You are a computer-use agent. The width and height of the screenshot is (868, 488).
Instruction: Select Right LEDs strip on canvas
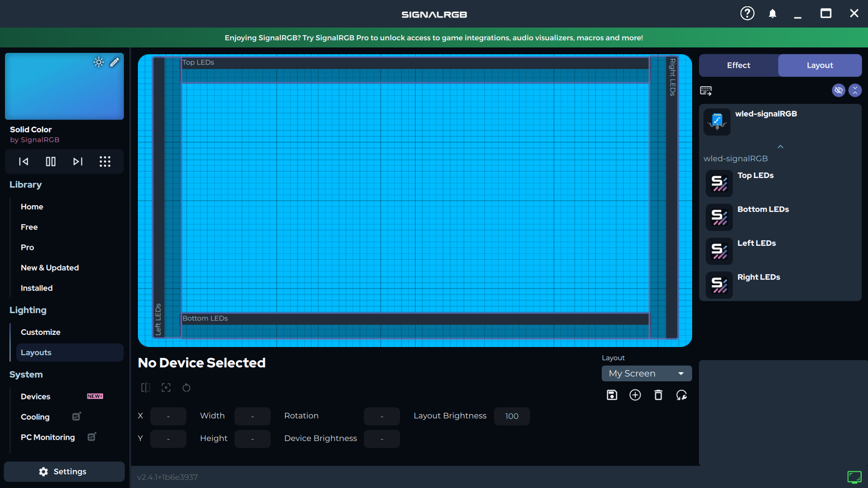(664, 197)
